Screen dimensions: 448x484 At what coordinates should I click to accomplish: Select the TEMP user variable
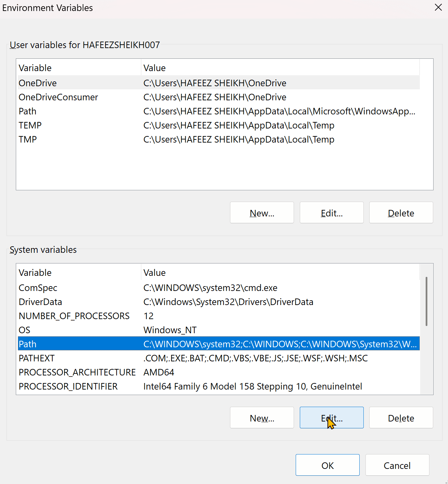219,125
